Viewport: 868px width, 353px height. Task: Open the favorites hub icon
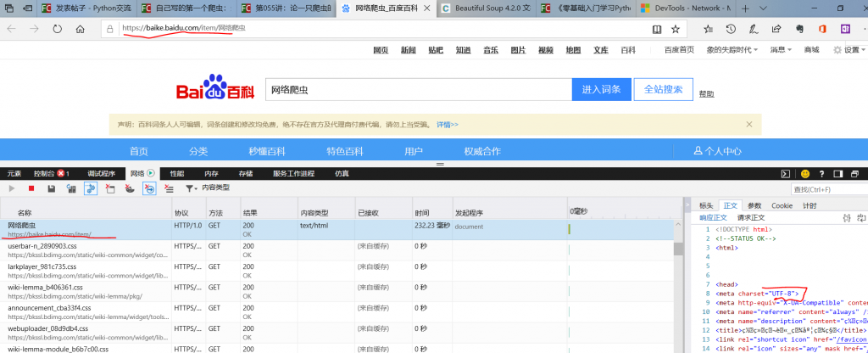coord(708,29)
